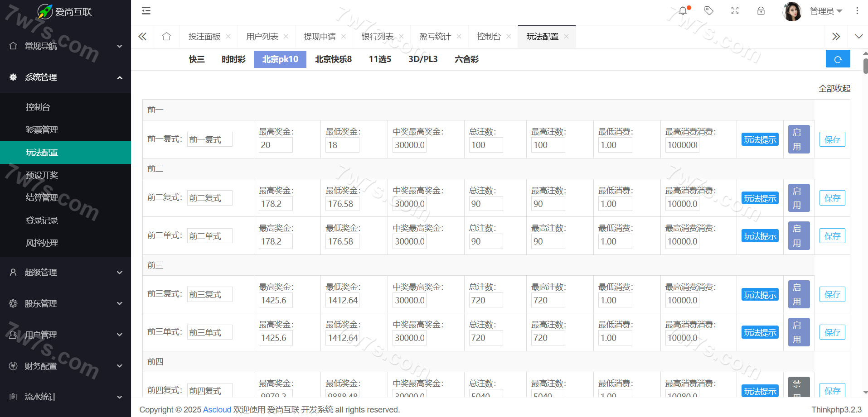This screenshot has width=868, height=417.
Task: Expand 超级管理 sidebar menu
Action: [x=65, y=272]
